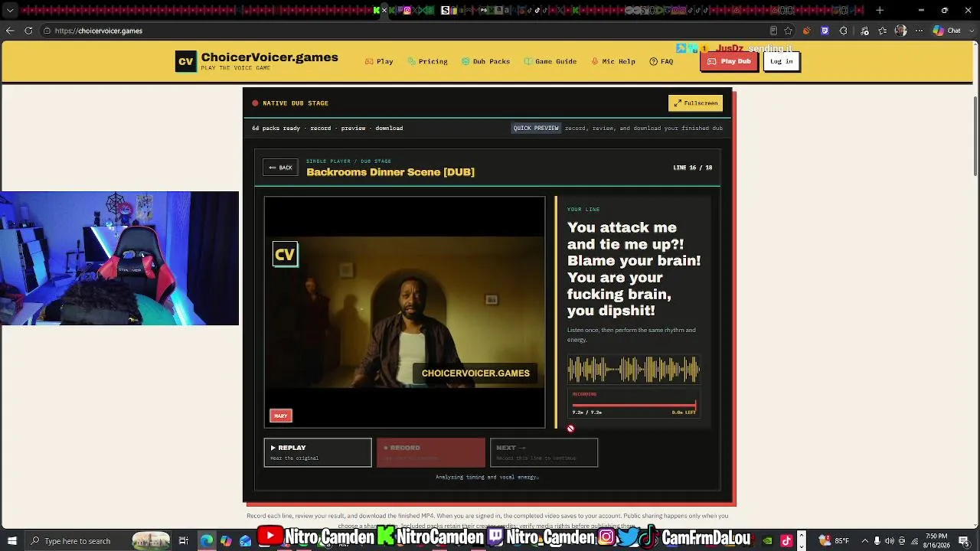980x551 pixels.
Task: Open Mic Help from the navigation
Action: (x=613, y=61)
